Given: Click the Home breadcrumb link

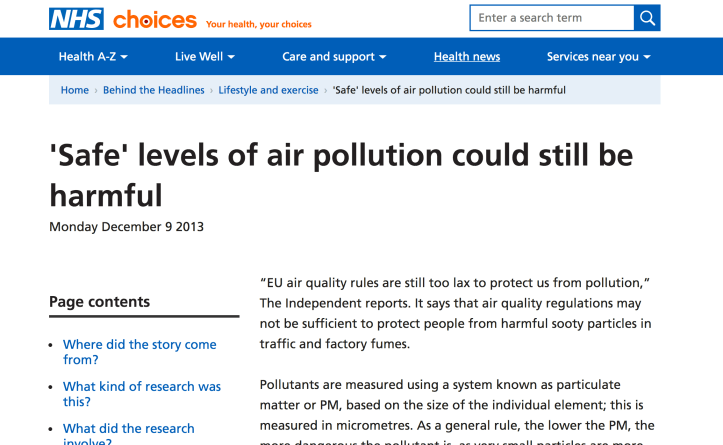Looking at the screenshot, I should 75,90.
